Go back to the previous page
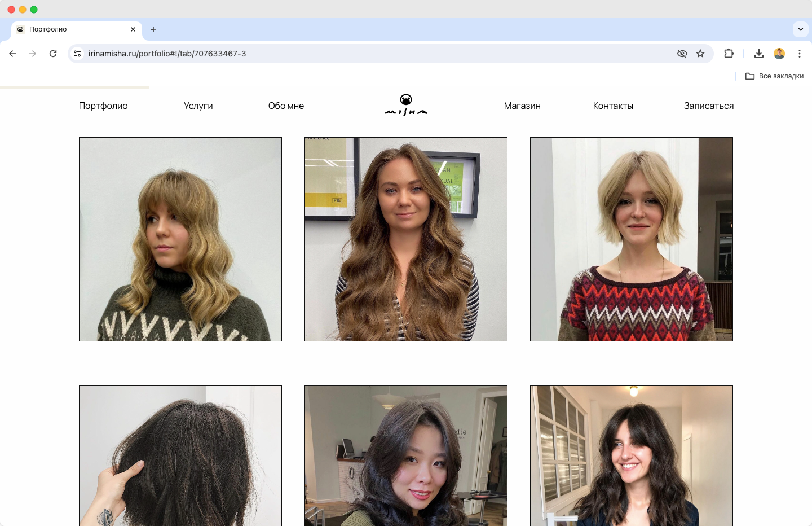The height and width of the screenshot is (526, 812). click(12, 54)
